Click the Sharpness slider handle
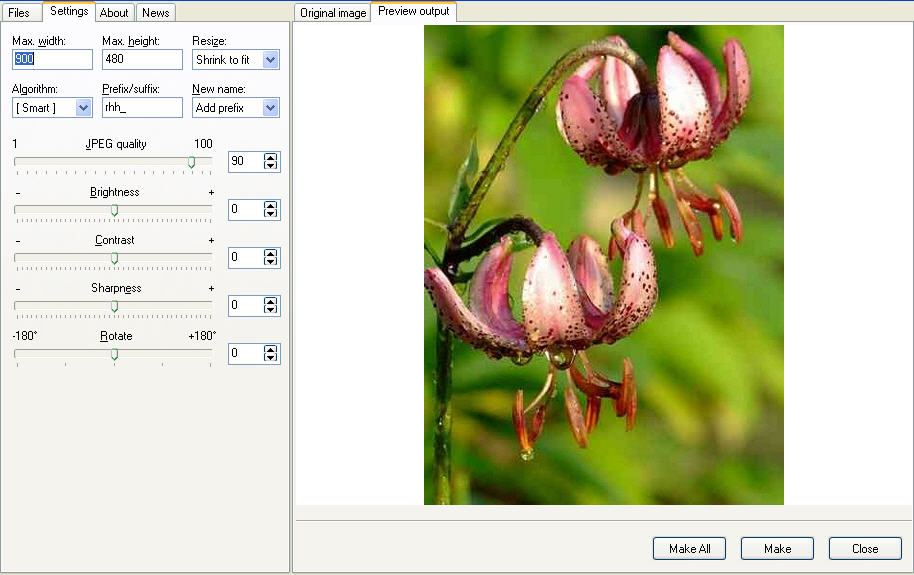The height and width of the screenshot is (575, 914). click(x=115, y=306)
